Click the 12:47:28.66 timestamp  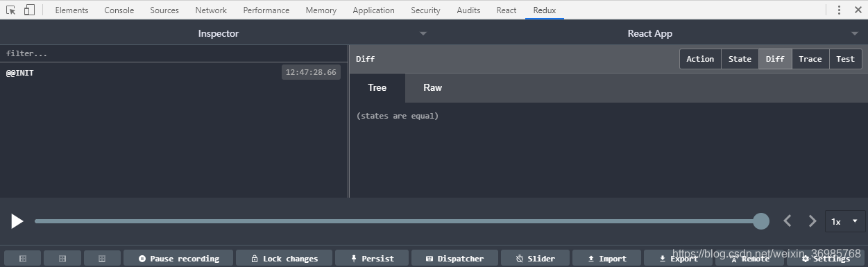click(x=311, y=72)
